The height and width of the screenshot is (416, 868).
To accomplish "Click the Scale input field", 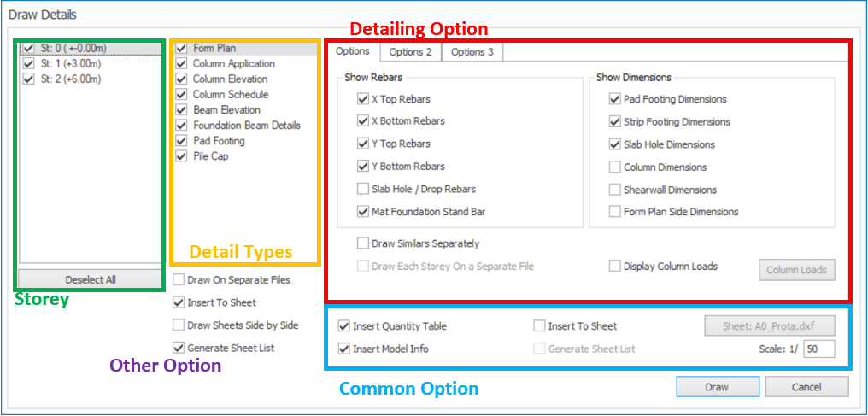I will click(819, 349).
